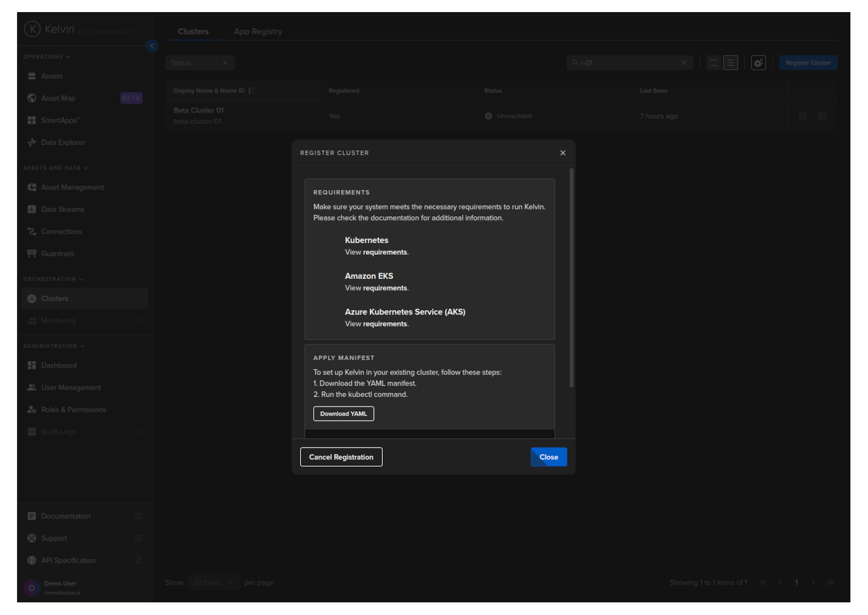This screenshot has height=615, width=868.
Task: Collapse sidebar with arrow button
Action: click(x=152, y=46)
